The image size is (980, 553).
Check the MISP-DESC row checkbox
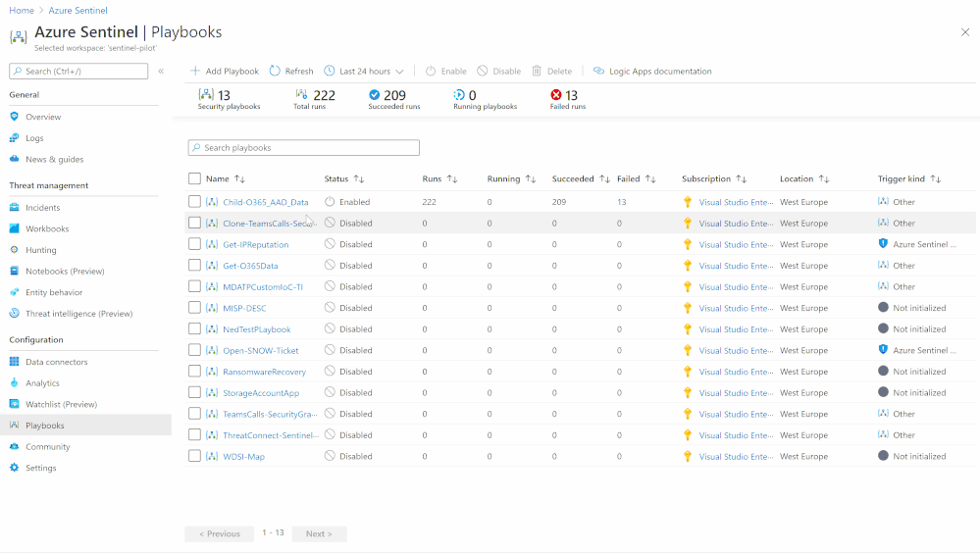tap(194, 308)
